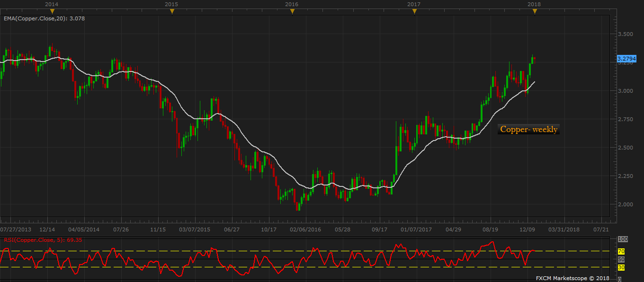Click the 2014 year marker triangle
Viewport: 644px width, 282px height.
(x=52, y=12)
